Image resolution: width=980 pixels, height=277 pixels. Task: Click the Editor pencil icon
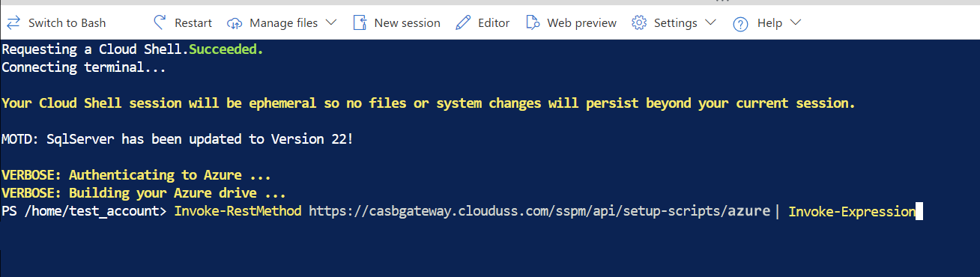pyautogui.click(x=464, y=22)
